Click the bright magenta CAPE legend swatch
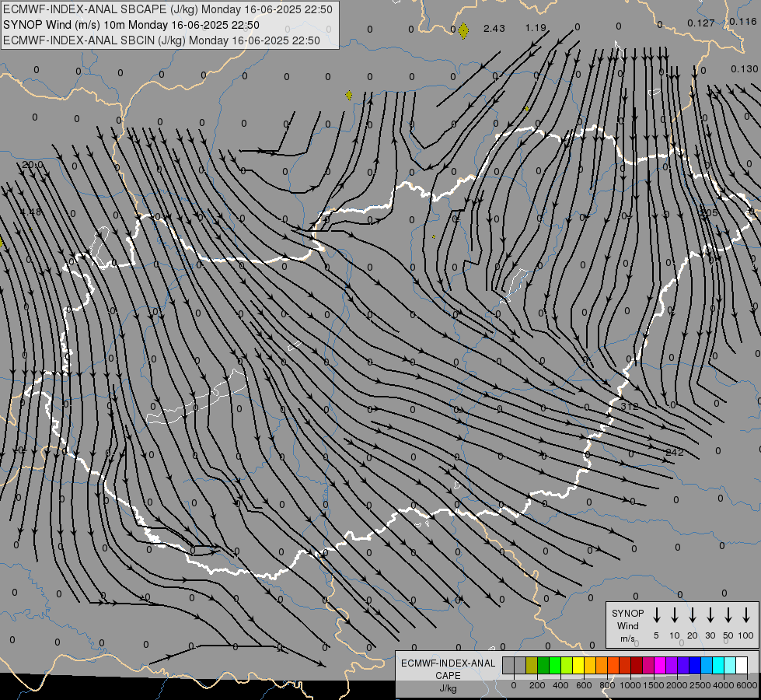This screenshot has width=761, height=700. [660, 665]
